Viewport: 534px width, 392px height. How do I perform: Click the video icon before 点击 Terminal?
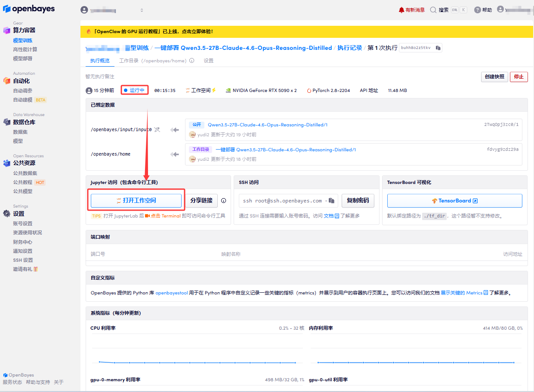coord(147,216)
